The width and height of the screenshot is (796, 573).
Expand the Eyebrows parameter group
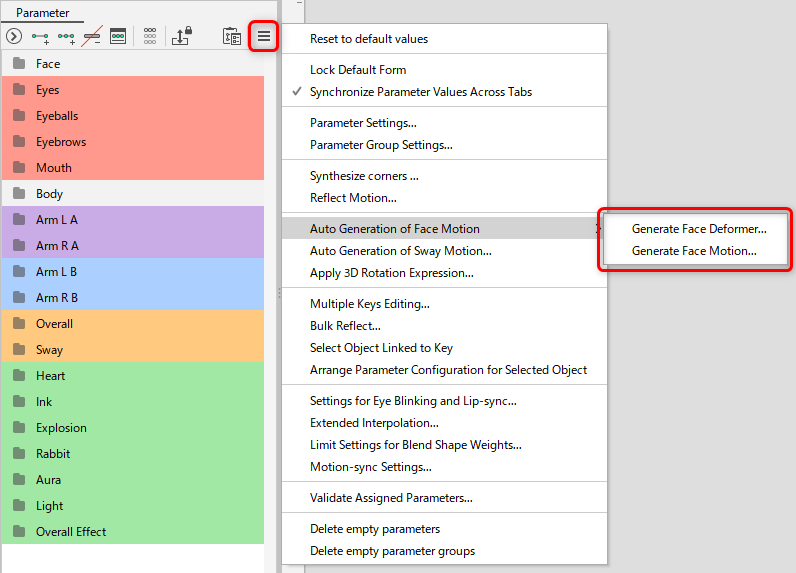pyautogui.click(x=133, y=142)
